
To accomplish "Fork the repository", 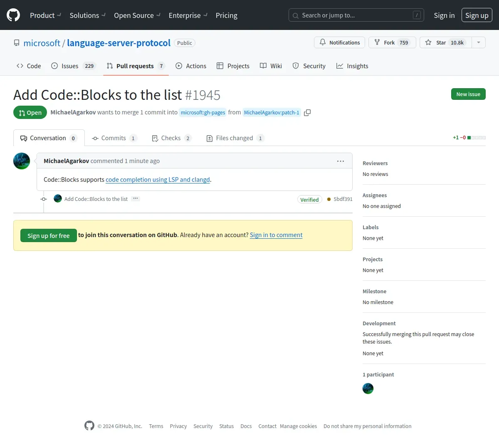I will click(x=392, y=42).
